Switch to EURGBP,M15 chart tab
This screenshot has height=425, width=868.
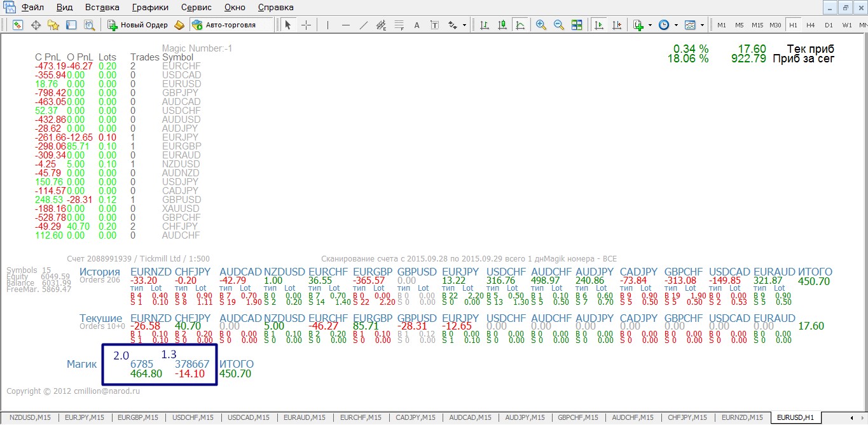[139, 417]
